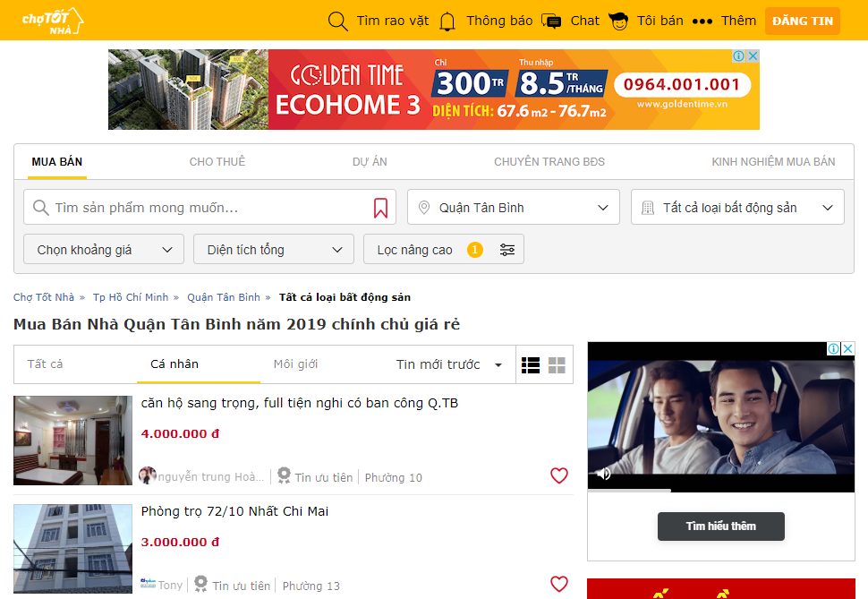Open the KINH NGHIỆM MUA BÁN tab
Image resolution: width=868 pixels, height=599 pixels.
click(773, 162)
